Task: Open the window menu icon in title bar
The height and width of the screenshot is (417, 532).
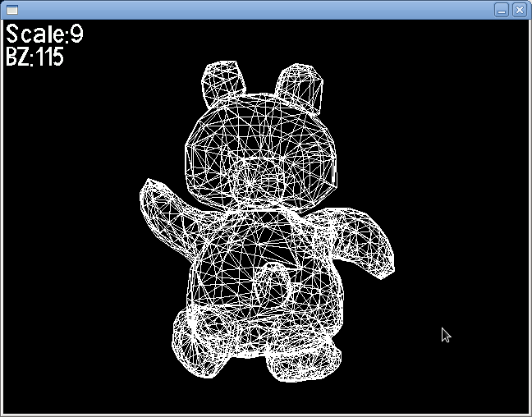Action: (12, 10)
